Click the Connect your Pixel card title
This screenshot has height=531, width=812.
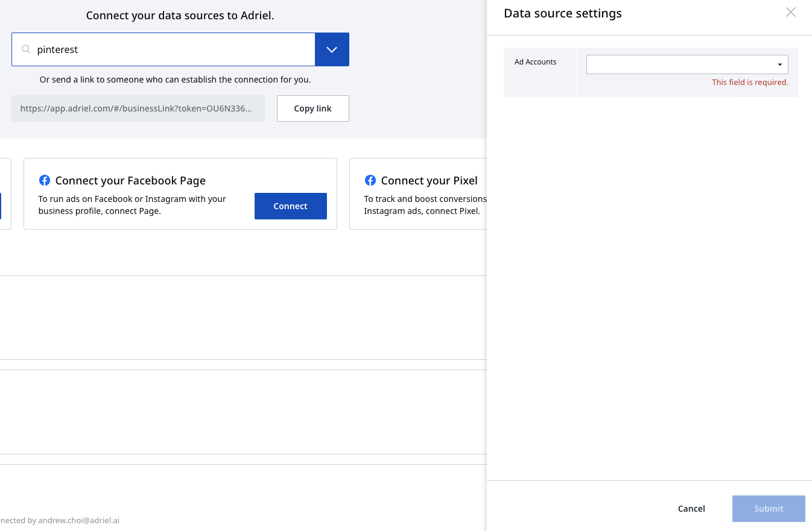click(x=429, y=180)
